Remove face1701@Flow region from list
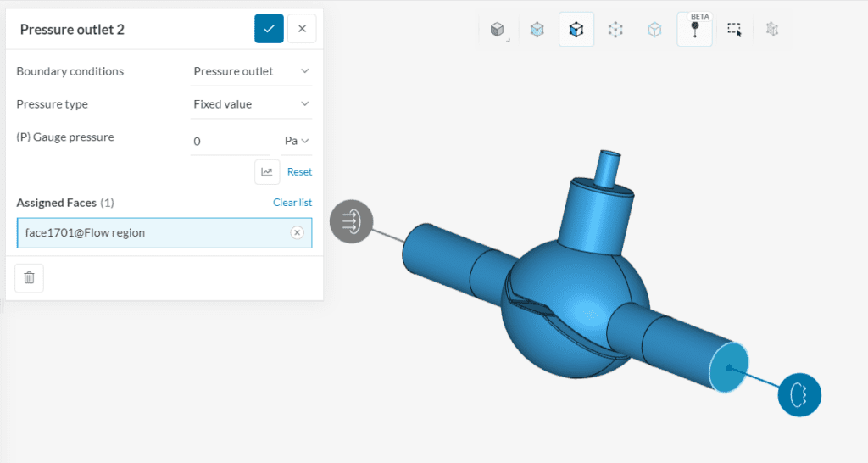Viewport: 868px width, 463px height. (x=297, y=232)
